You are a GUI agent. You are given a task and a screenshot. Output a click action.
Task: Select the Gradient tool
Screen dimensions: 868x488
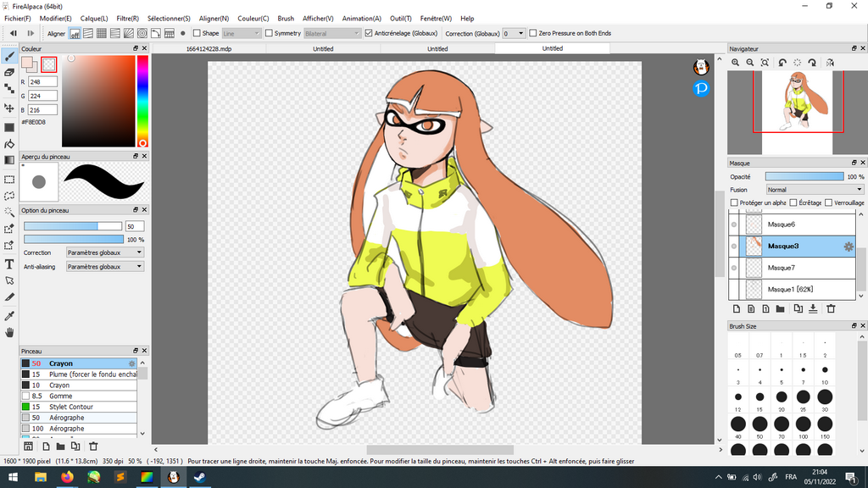(x=9, y=160)
